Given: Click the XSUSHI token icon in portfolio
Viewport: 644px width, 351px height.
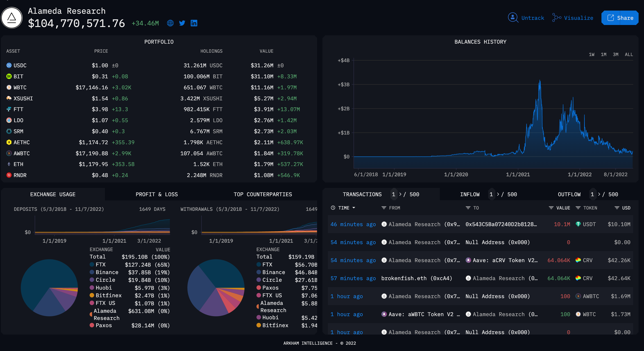Looking at the screenshot, I should pos(9,98).
